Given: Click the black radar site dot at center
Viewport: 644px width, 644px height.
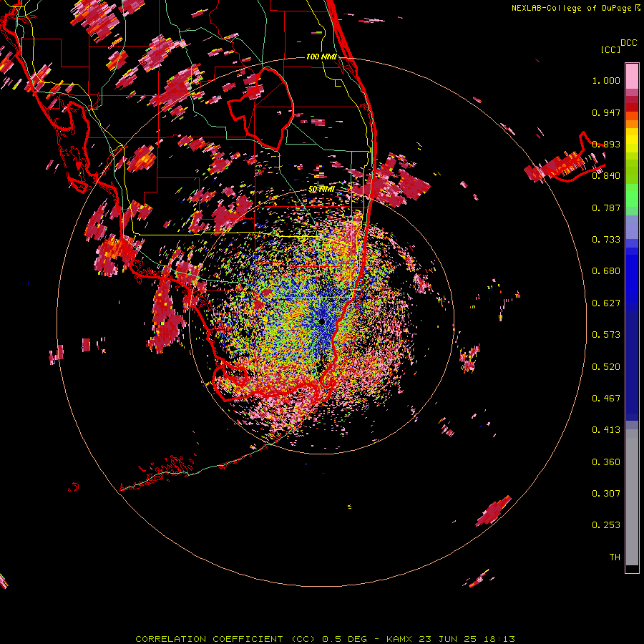Looking at the screenshot, I should [322, 321].
